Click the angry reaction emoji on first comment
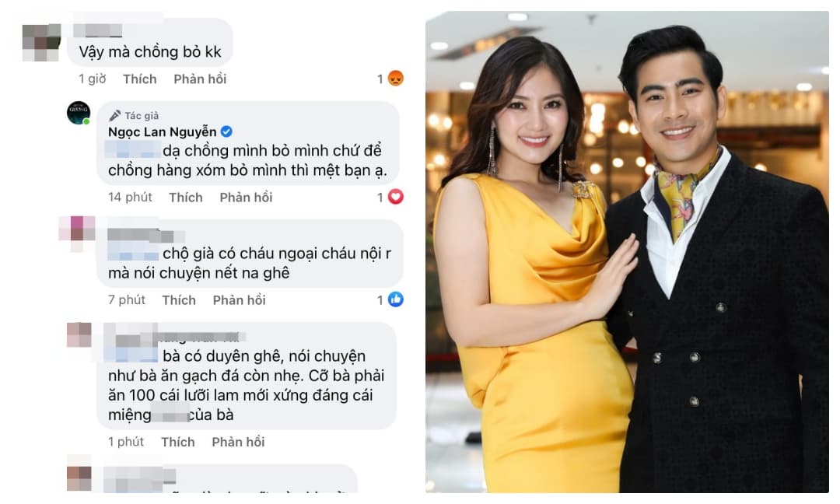This screenshot has width=840, height=504. point(395,79)
